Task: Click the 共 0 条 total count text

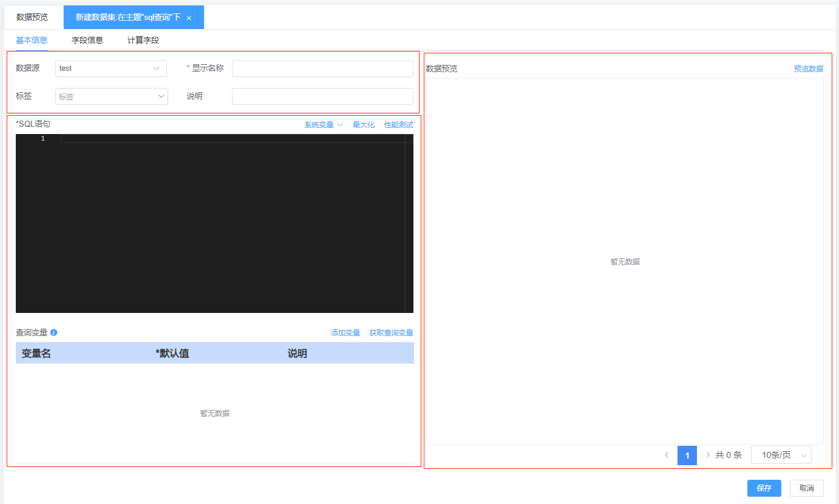Action: coord(729,455)
